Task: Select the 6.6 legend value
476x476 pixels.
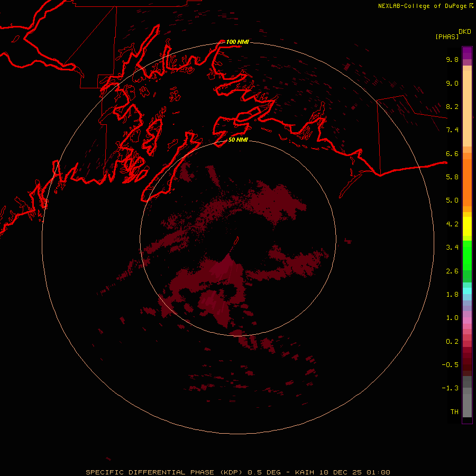Action: [x=452, y=153]
